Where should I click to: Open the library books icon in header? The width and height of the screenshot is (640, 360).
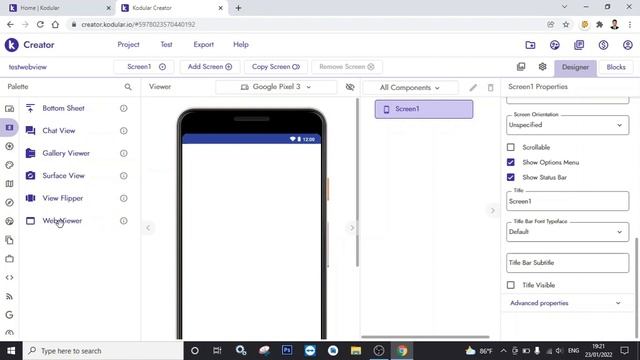(579, 45)
